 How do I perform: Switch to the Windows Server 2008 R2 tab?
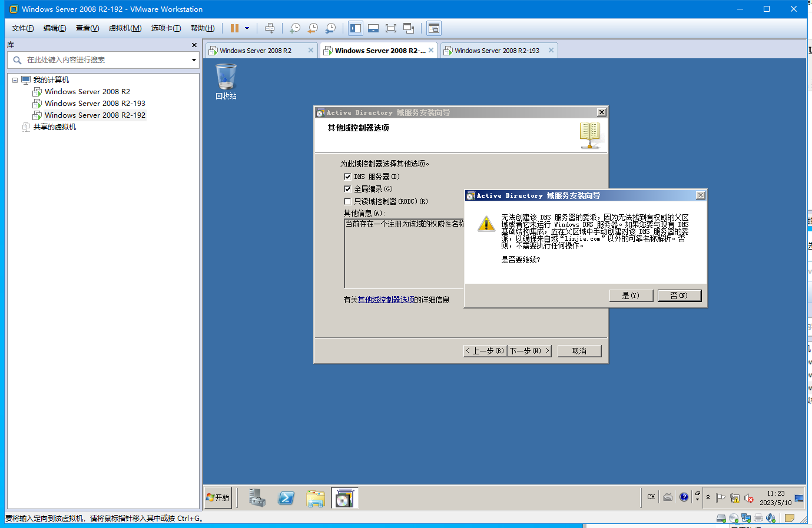coord(256,51)
